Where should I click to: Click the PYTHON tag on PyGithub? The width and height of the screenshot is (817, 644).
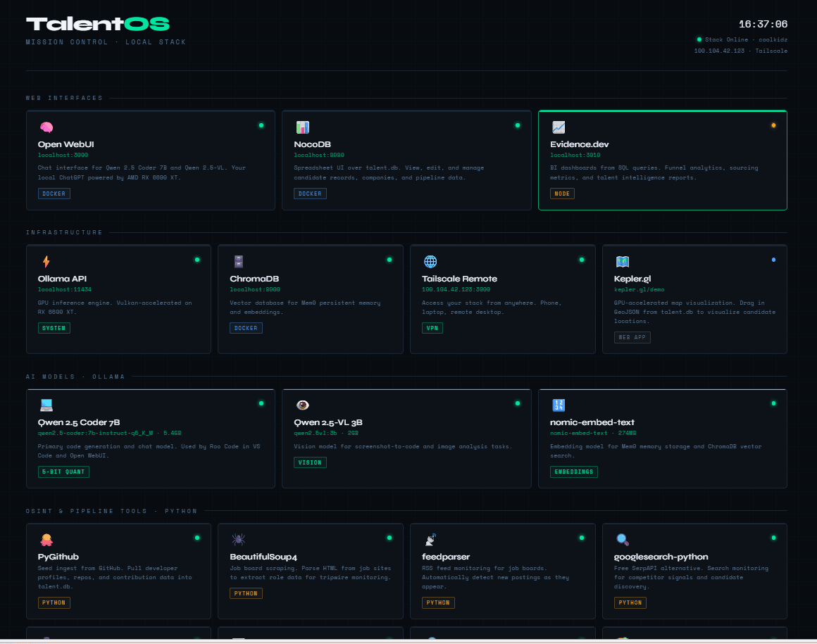54,603
